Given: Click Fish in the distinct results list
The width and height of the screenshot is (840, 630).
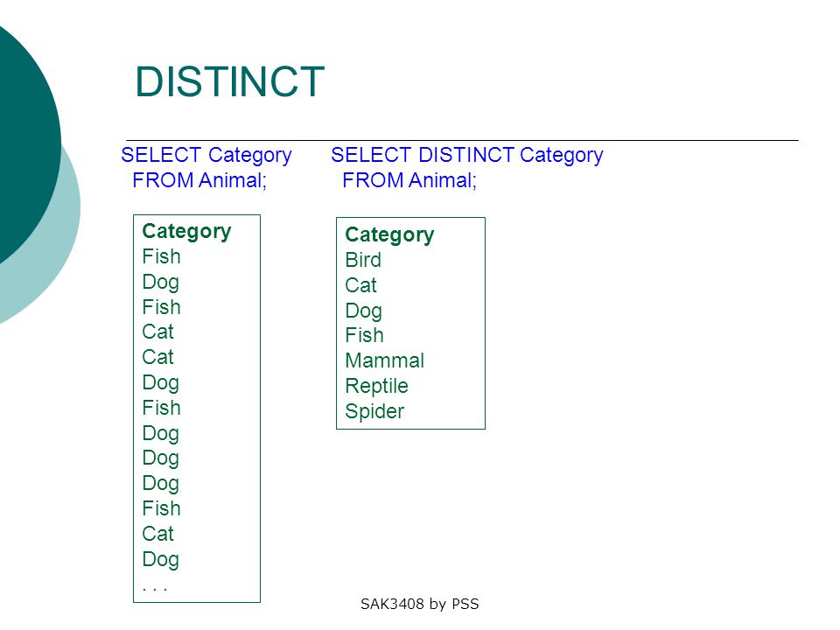Looking at the screenshot, I should click(x=364, y=335).
